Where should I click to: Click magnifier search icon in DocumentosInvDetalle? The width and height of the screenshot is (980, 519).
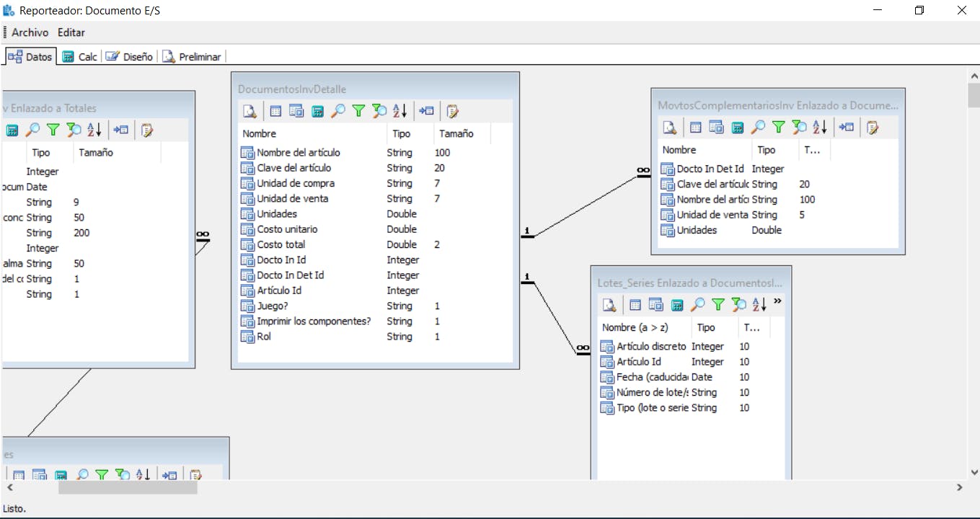337,111
